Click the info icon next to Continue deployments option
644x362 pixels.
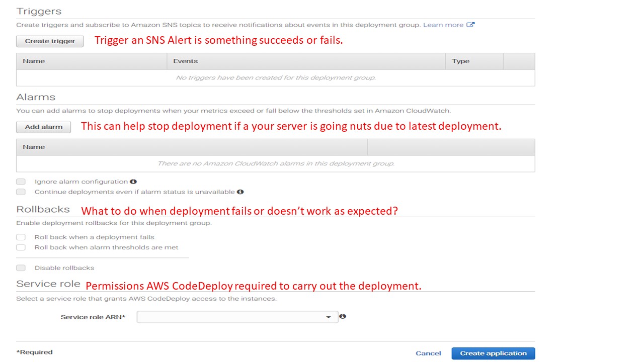tap(240, 192)
